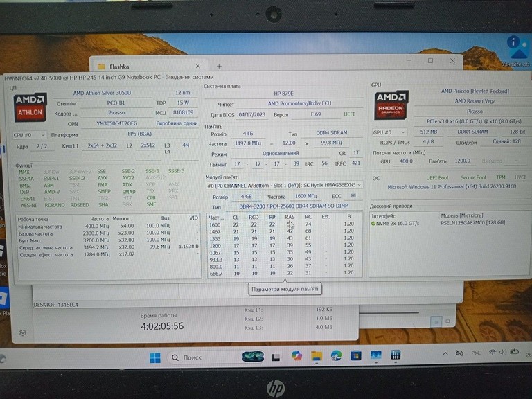Image resolution: width=532 pixels, height=399 pixels.
Task: Close the Flashka Explorer tab
Action: [x=198, y=66]
